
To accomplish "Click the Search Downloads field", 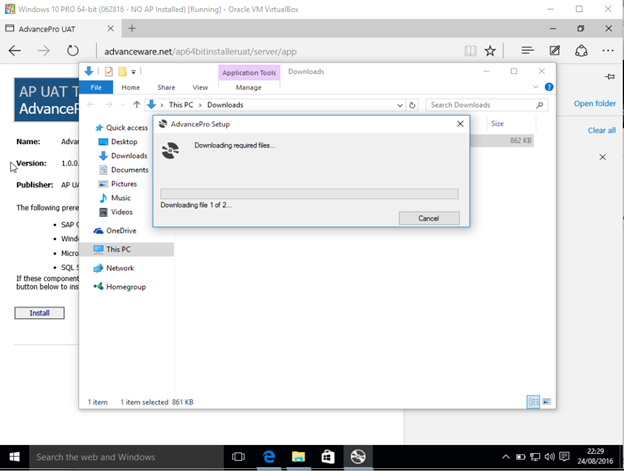I will click(485, 105).
